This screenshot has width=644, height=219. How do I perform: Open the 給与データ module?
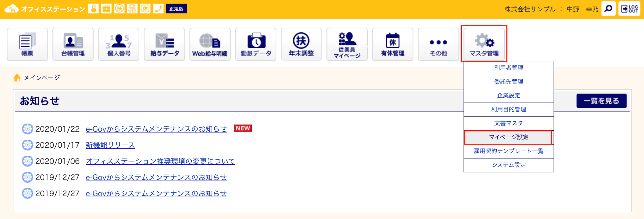(x=164, y=44)
